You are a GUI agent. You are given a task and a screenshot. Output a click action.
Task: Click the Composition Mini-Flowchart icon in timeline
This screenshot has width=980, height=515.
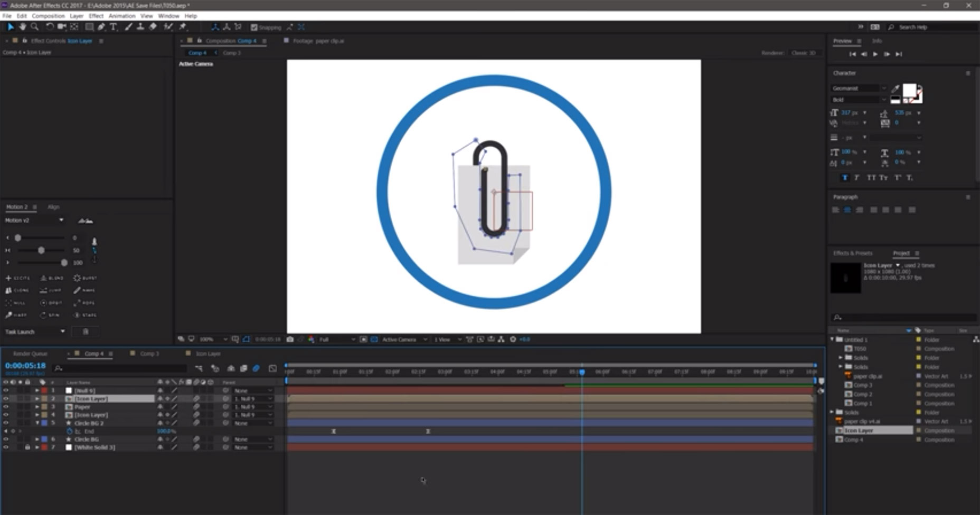pos(199,368)
